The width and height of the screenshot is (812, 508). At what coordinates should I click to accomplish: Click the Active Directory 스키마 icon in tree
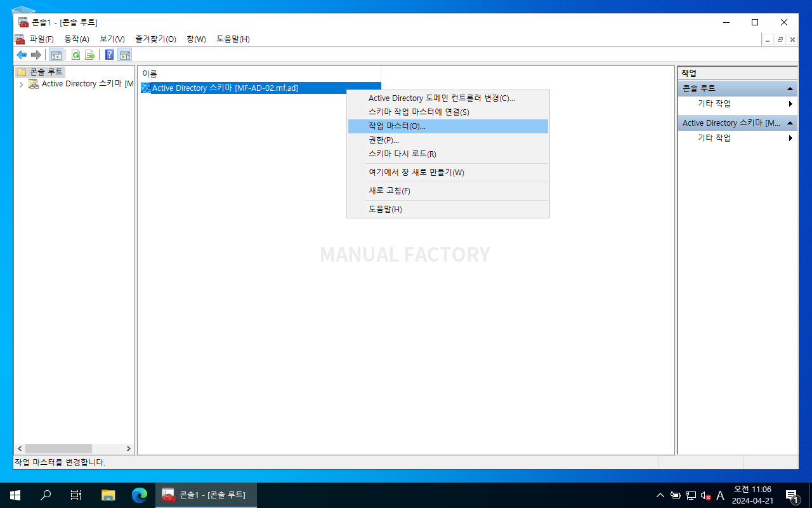[x=34, y=84]
